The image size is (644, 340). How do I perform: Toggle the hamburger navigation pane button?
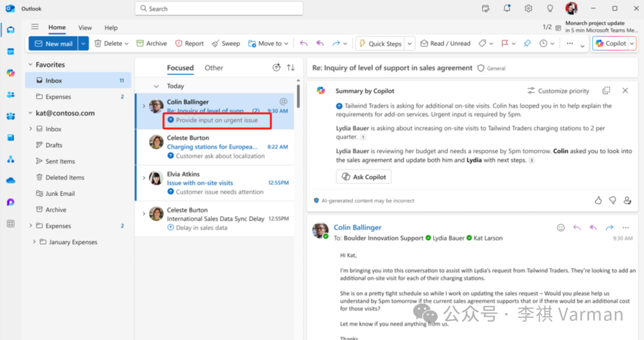[x=35, y=27]
